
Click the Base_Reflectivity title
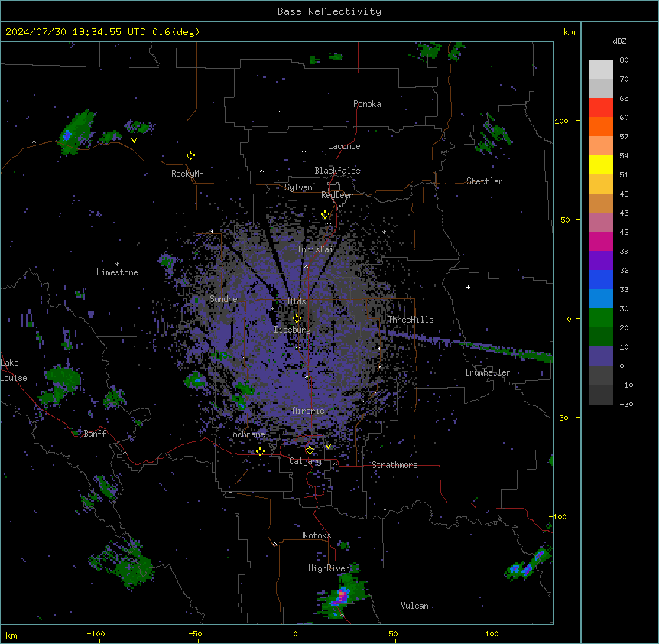pyautogui.click(x=329, y=11)
